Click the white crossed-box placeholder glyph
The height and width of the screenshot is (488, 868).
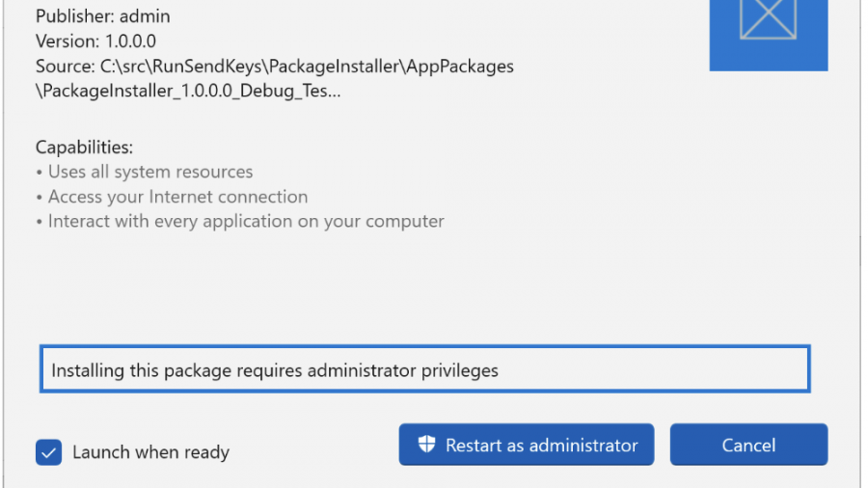(x=769, y=19)
